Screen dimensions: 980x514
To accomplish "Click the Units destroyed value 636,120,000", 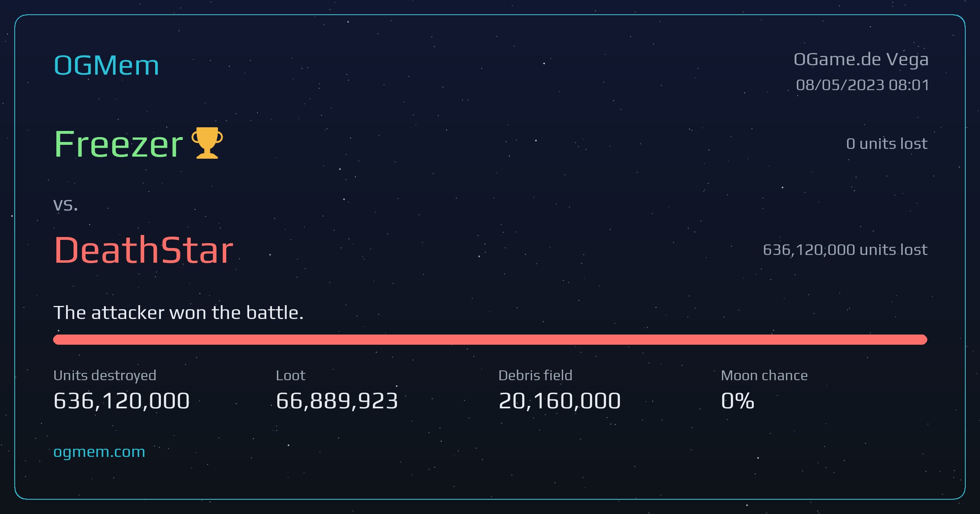I will pyautogui.click(x=121, y=401).
